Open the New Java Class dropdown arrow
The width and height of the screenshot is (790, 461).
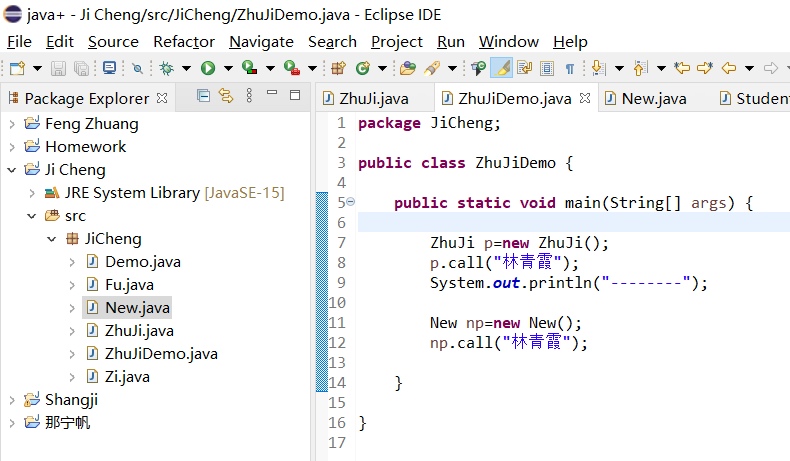point(382,68)
